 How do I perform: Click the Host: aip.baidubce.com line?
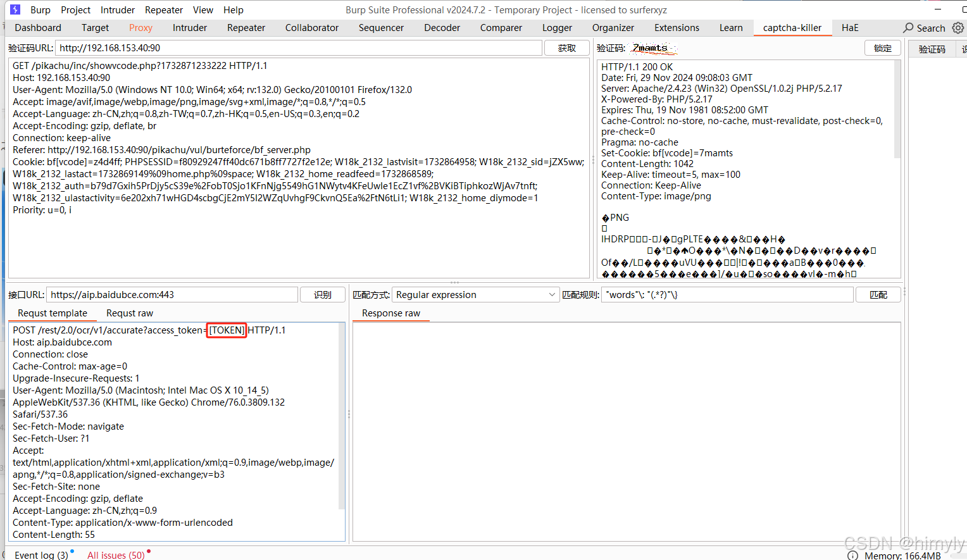pos(62,342)
